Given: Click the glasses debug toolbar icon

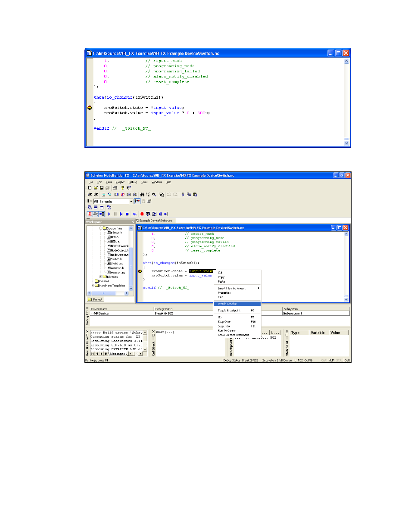Looking at the screenshot, I should 96,214.
